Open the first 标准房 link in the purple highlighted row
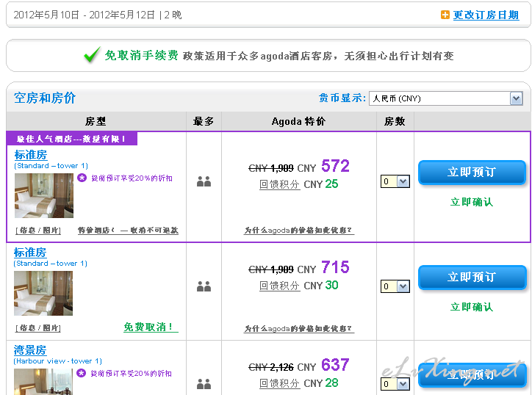Viewport: 532px width, 395px height. tap(31, 155)
